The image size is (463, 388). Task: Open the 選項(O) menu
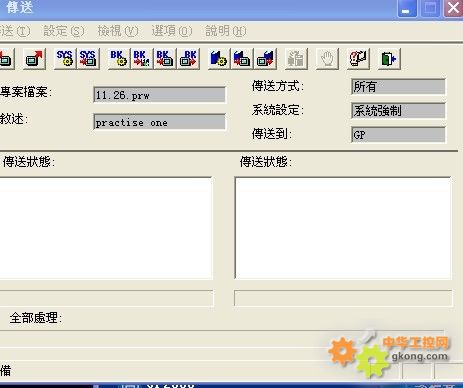click(172, 31)
